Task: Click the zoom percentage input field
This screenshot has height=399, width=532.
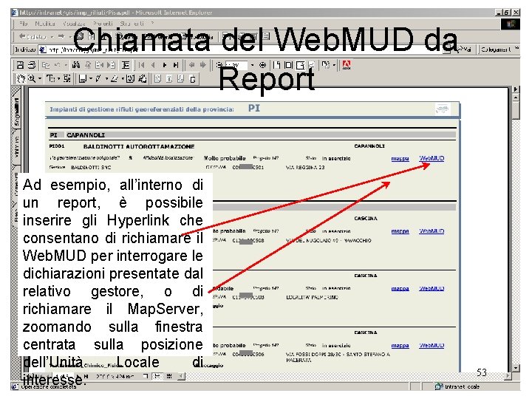Action: pos(236,65)
